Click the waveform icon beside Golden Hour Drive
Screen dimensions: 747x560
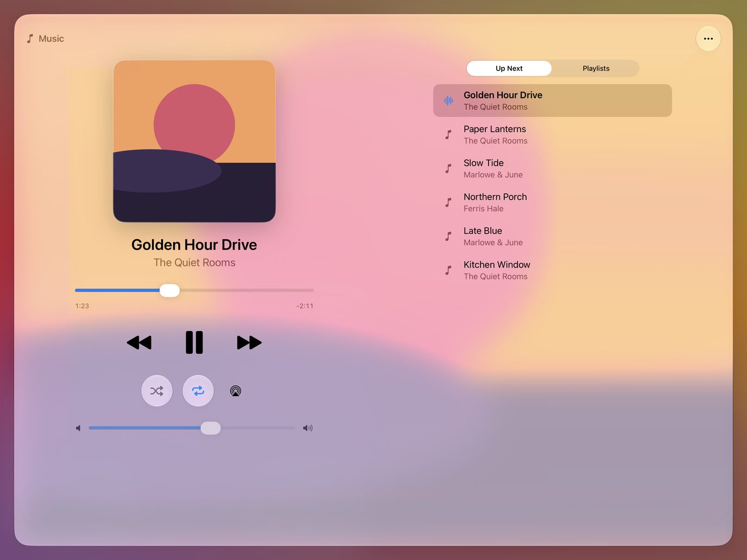[x=448, y=100]
